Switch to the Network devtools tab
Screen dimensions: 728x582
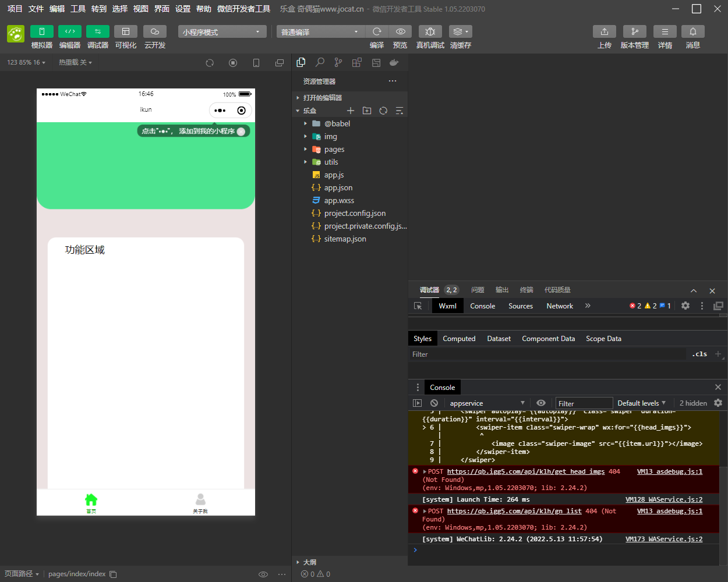pos(560,306)
